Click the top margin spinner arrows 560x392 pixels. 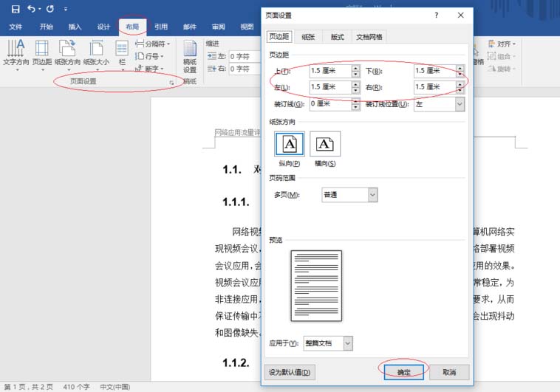point(355,71)
